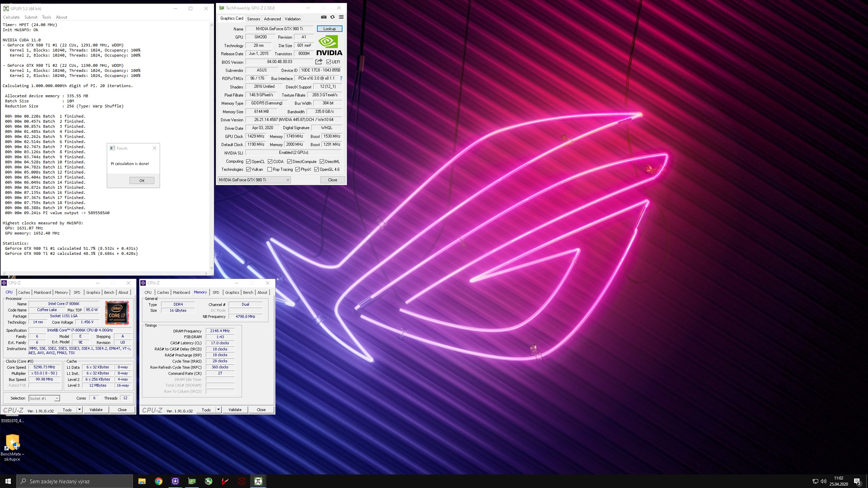Screen dimensions: 868x488
Task: Open the Submit menu in GPUPI
Action: [x=31, y=17]
